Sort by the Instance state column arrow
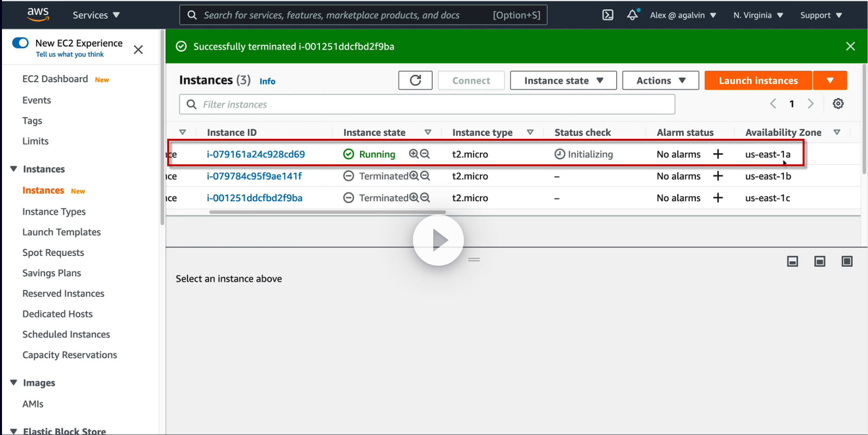This screenshot has width=868, height=435. coord(428,132)
